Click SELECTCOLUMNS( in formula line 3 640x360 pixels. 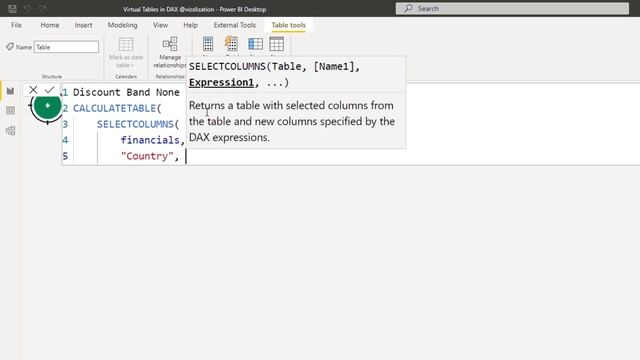(x=138, y=124)
